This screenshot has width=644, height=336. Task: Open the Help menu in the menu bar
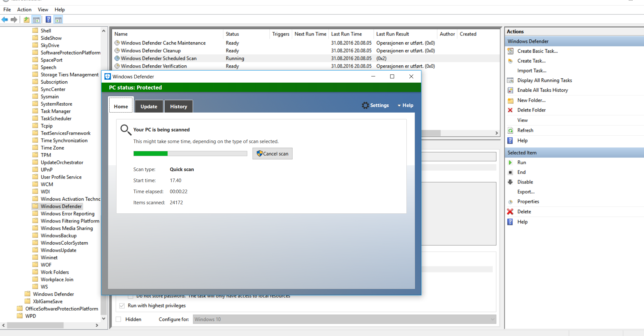point(60,9)
